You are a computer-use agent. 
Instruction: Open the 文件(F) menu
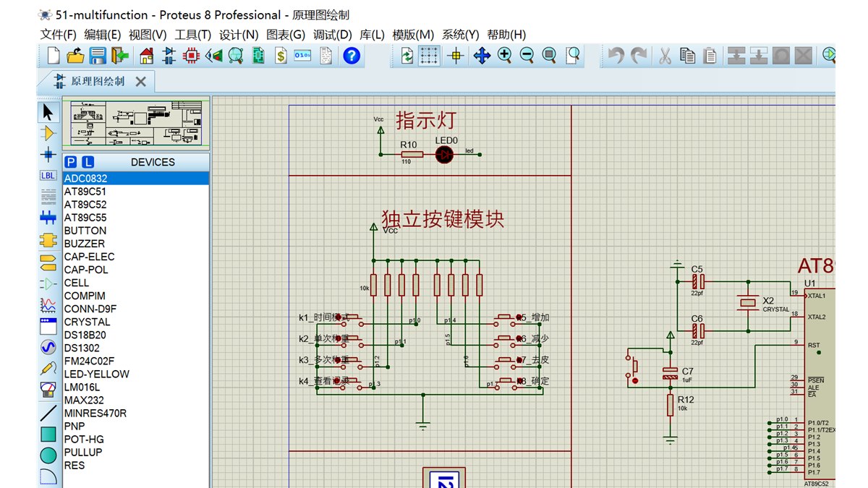coord(59,35)
